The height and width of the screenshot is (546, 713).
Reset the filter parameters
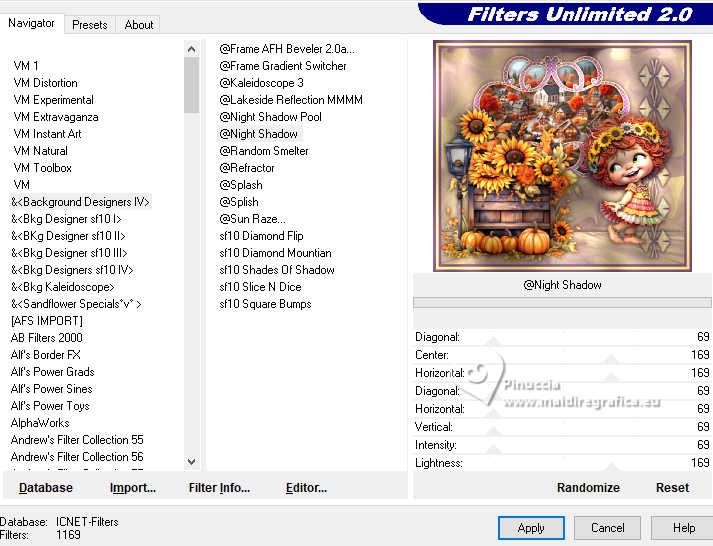pos(673,488)
